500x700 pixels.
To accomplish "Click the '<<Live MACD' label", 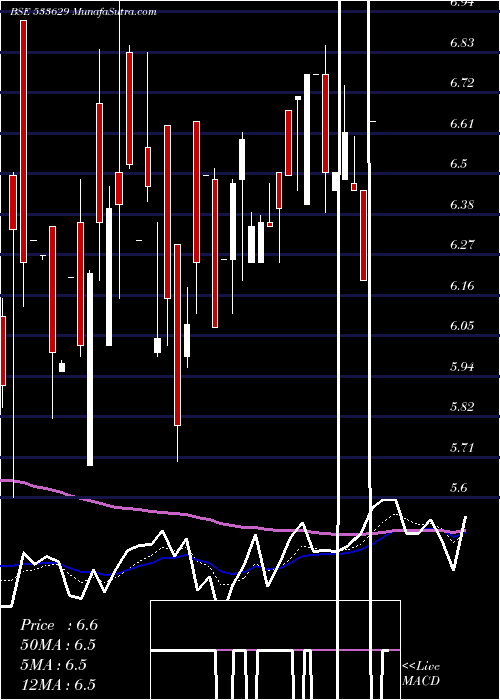I will 421,674.
